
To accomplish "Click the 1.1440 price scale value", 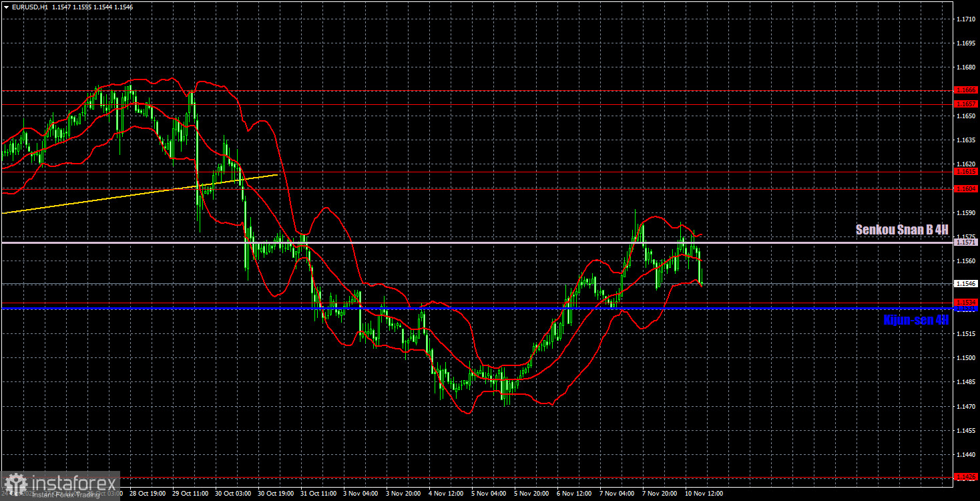I will click(965, 455).
